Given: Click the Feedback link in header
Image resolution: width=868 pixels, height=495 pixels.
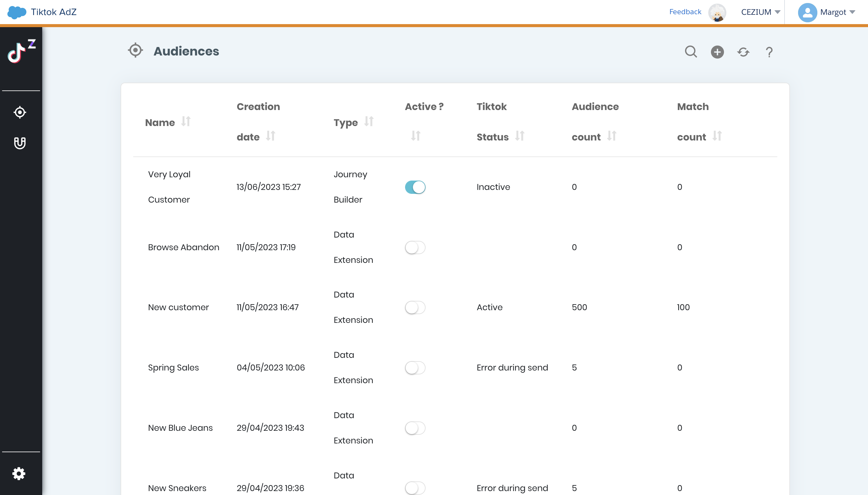Looking at the screenshot, I should click(685, 11).
